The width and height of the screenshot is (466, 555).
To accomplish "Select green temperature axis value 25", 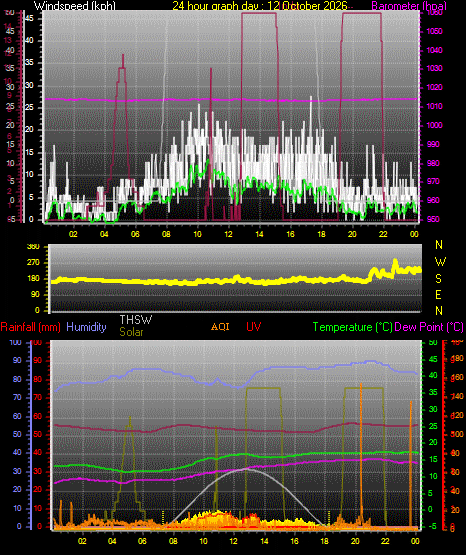I will 433,426.
